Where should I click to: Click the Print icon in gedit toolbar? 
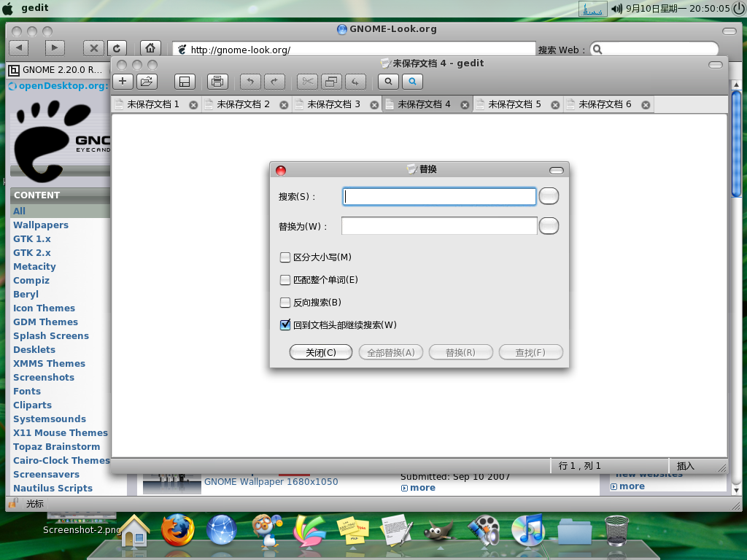(217, 82)
